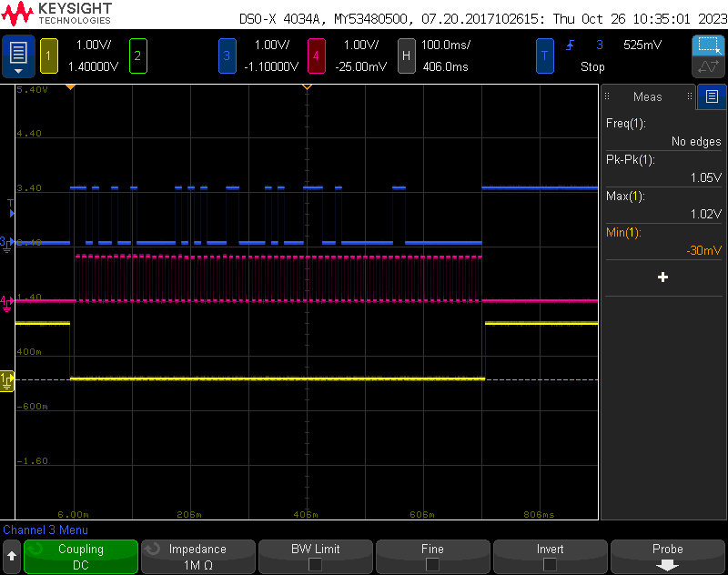Open the Coupling DC selector

point(81,556)
